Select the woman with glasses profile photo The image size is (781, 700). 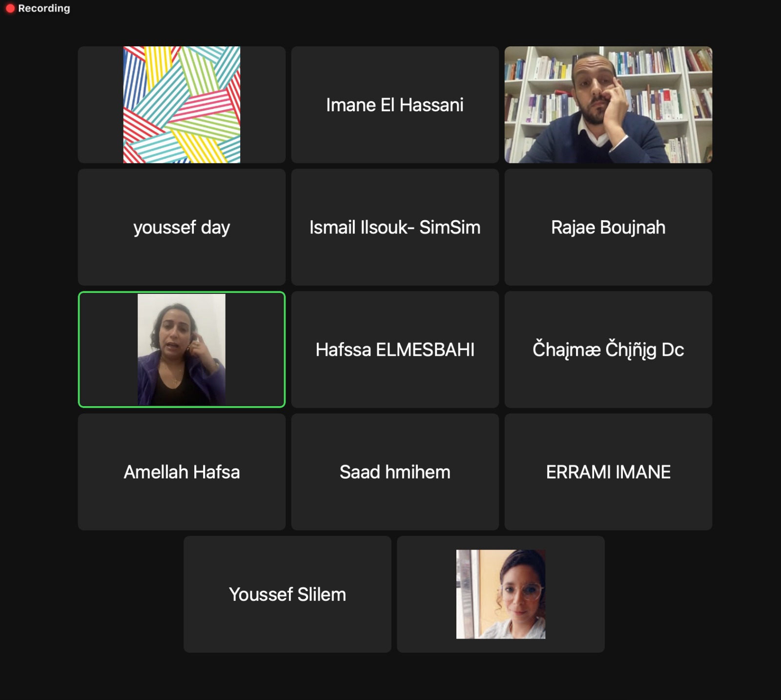click(501, 594)
